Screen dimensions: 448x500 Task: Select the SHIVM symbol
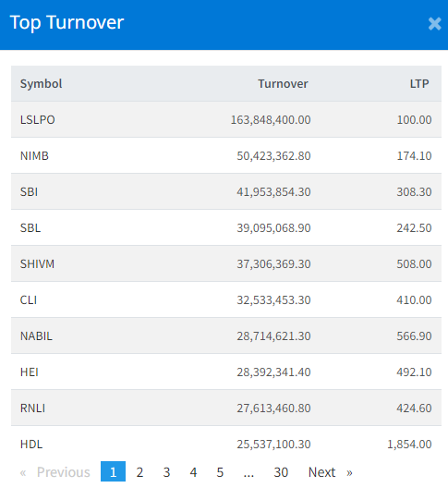(x=37, y=264)
